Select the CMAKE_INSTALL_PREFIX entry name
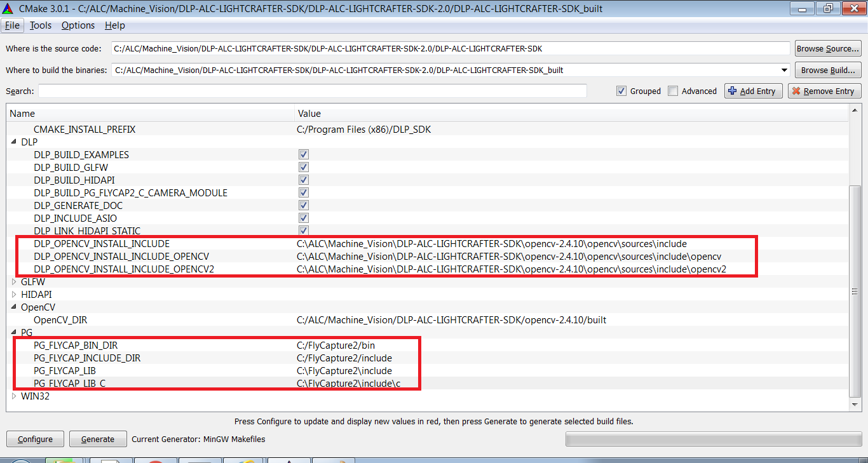 point(85,129)
